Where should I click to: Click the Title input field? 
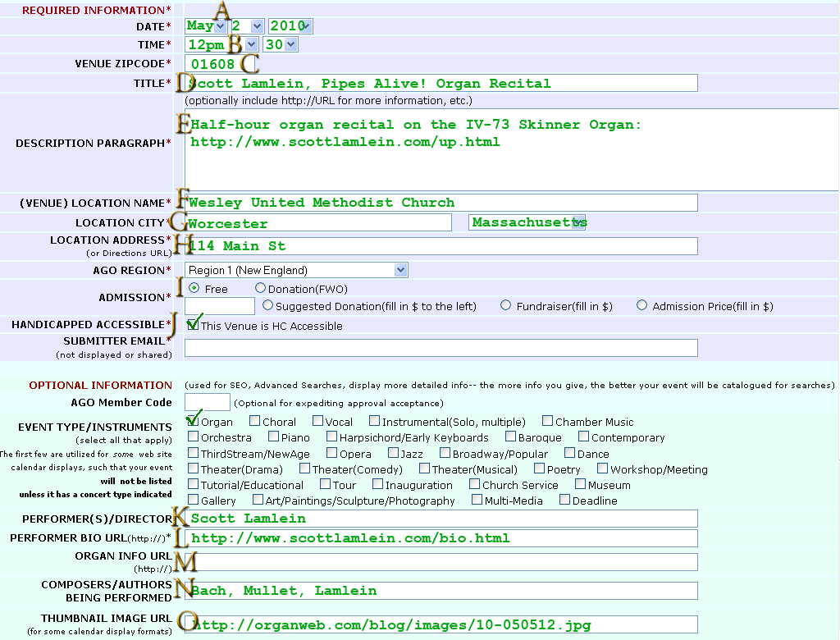pos(441,83)
